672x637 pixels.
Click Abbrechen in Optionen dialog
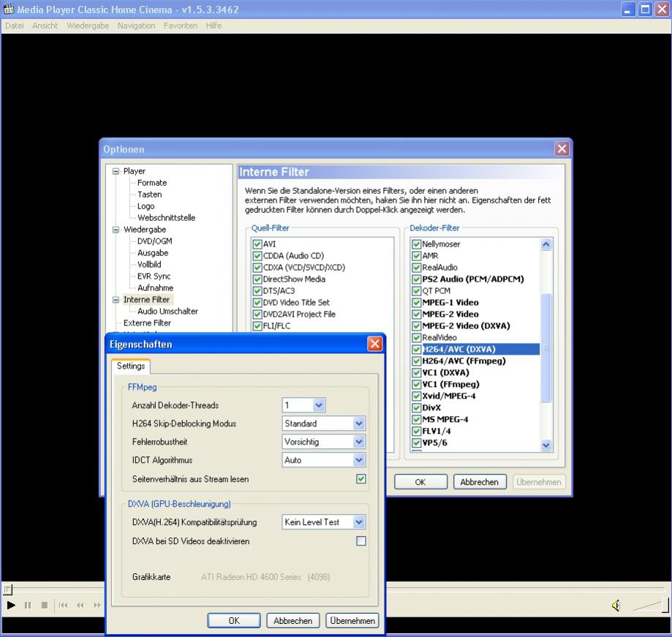coord(480,482)
